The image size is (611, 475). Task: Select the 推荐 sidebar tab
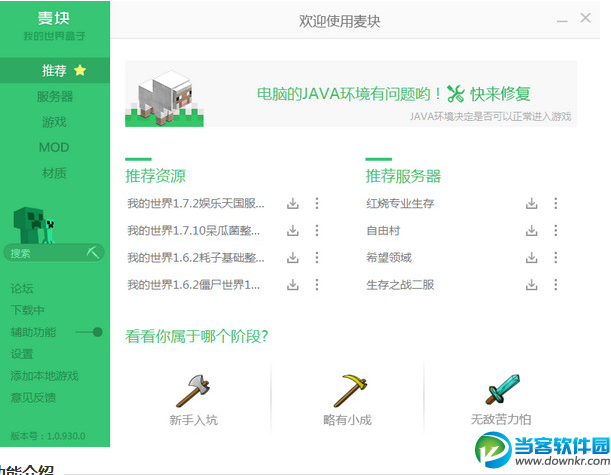pyautogui.click(x=55, y=71)
